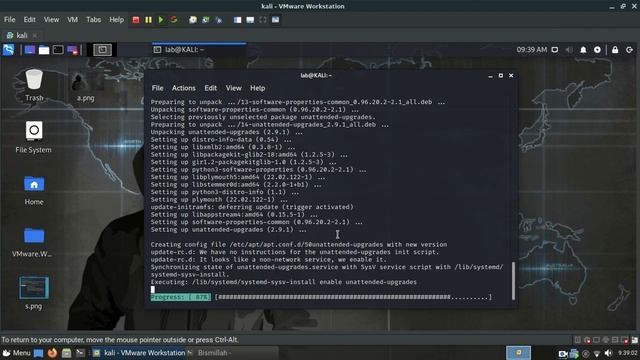Toggle the thumbnail bar view icon
The height and width of the screenshot is (360, 640).
[250, 20]
